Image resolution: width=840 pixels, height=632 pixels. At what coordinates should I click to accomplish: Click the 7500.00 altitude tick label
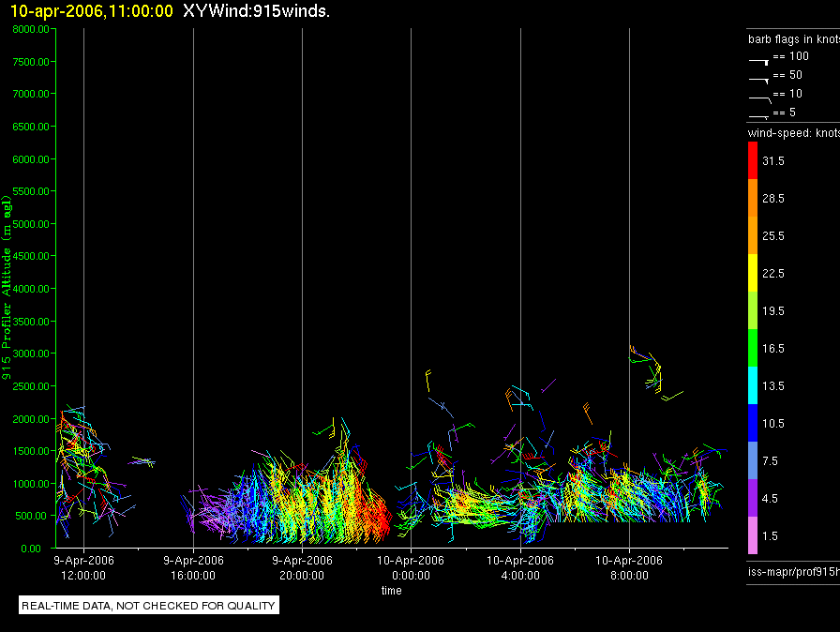[x=31, y=62]
